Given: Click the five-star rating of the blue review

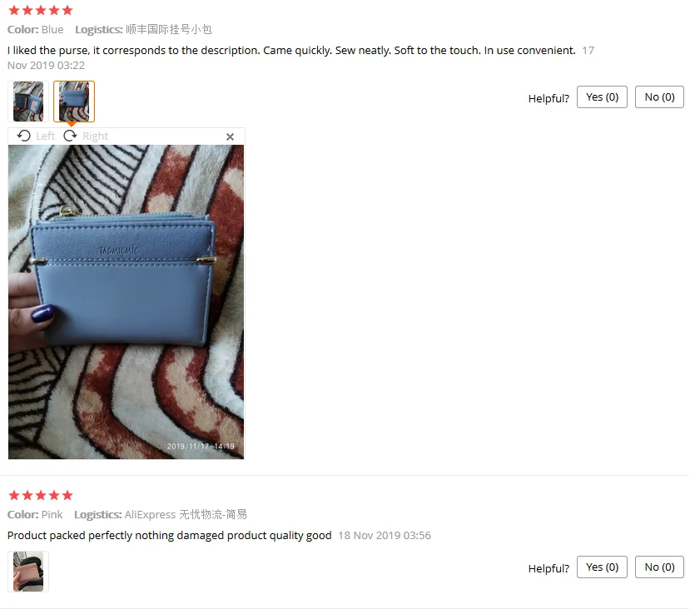Looking at the screenshot, I should (41, 11).
